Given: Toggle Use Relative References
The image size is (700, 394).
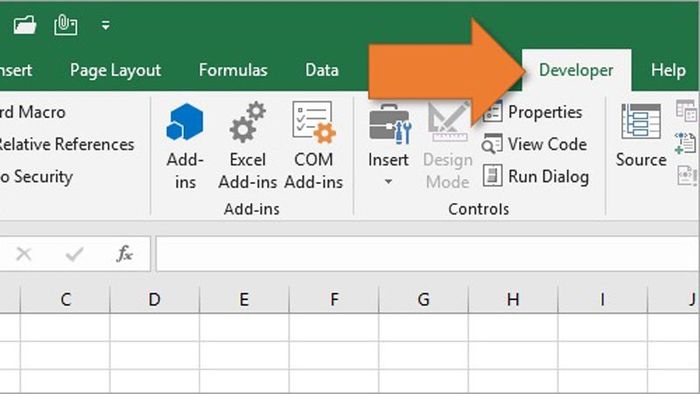Looking at the screenshot, I should pyautogui.click(x=67, y=144).
